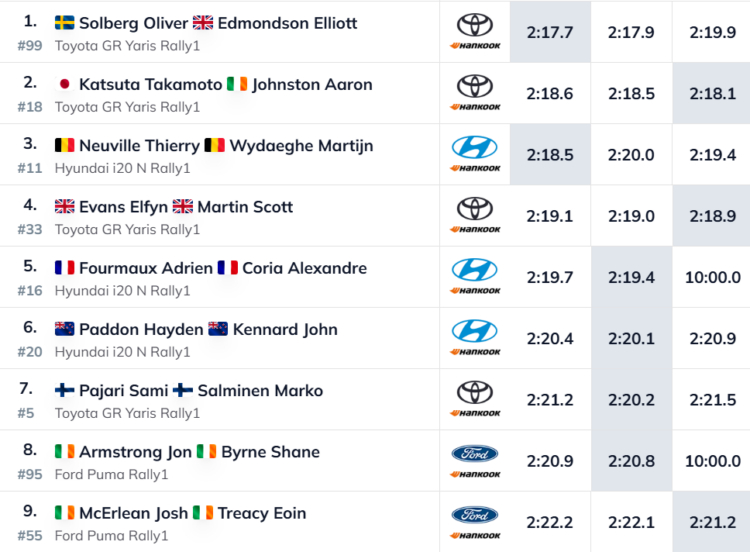The width and height of the screenshot is (750, 552).
Task: Click the Finnish flag beside Pajari Sami
Action: (65, 391)
